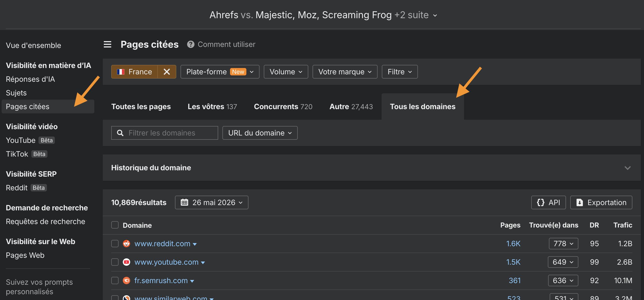Click the France flag country filter
Image resolution: width=644 pixels, height=300 pixels.
tap(134, 72)
